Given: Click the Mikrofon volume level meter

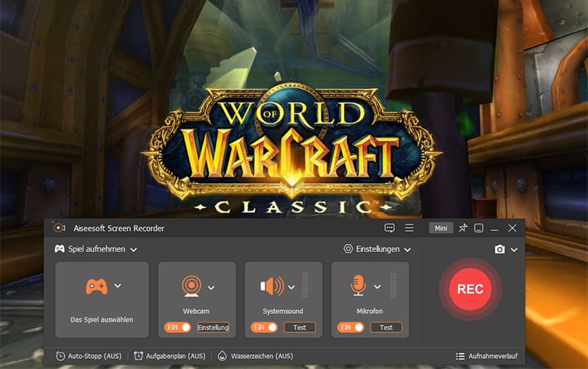Looking at the screenshot, I should (393, 285).
